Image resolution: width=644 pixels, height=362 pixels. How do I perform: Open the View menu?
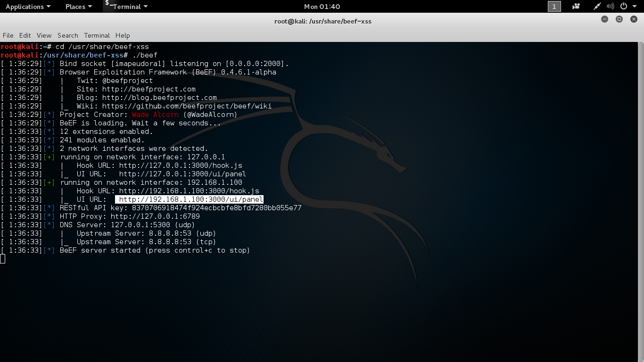pos(44,35)
